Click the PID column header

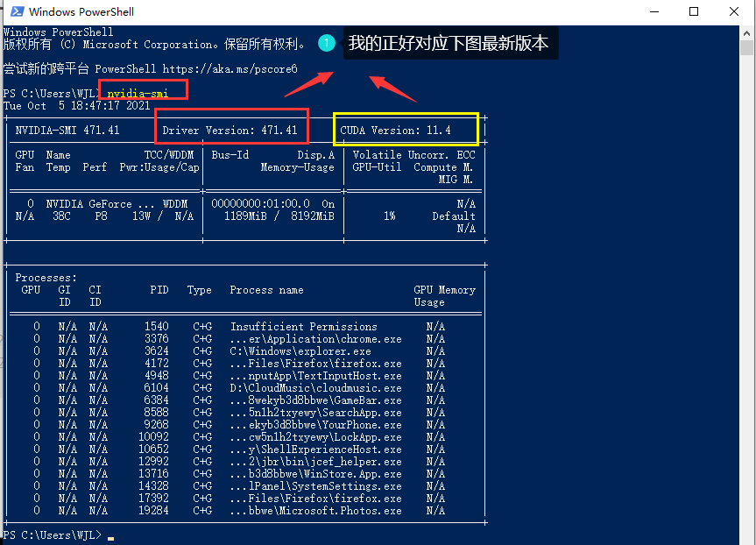(x=159, y=290)
